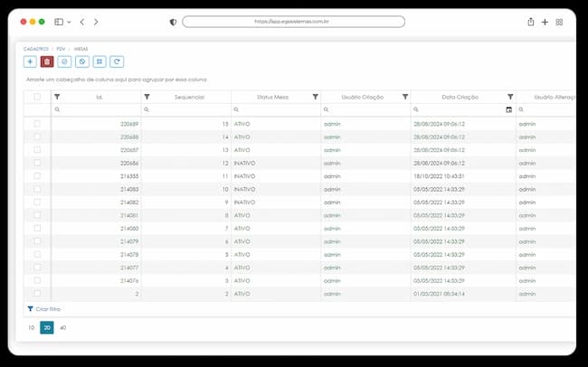Click the Data Criação filter input
The image size is (588, 367).
(x=461, y=109)
